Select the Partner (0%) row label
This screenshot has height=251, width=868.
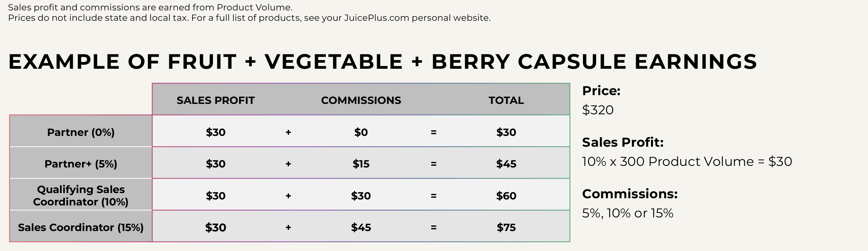(81, 132)
